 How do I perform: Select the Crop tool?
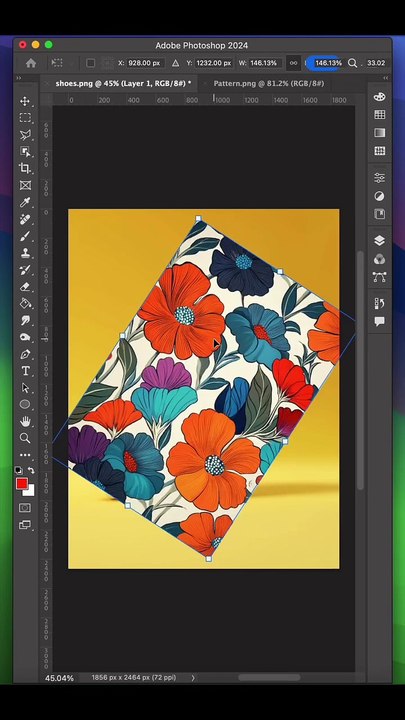25,169
